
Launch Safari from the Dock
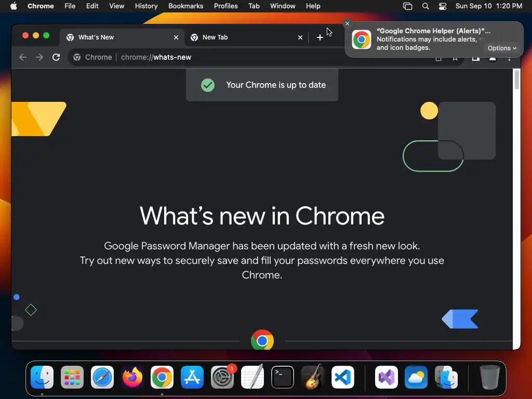[102, 377]
